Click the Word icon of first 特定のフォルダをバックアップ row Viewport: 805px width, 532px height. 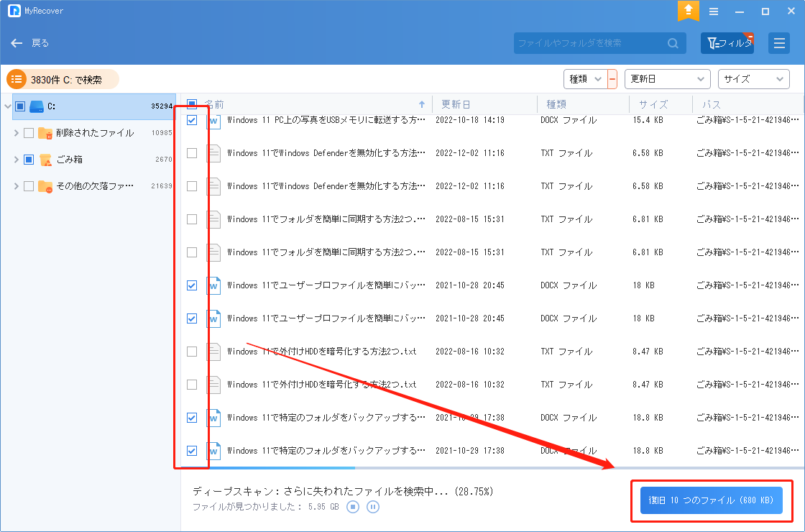[x=213, y=418]
